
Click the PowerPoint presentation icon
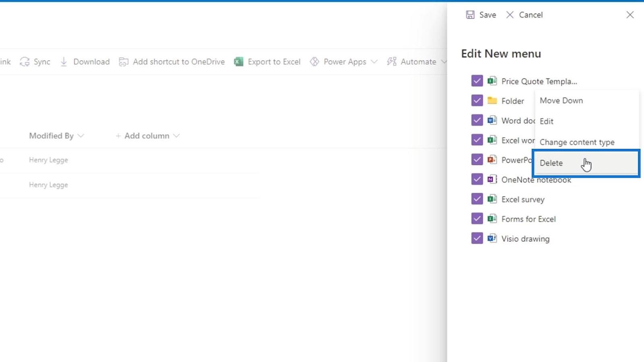[492, 160]
